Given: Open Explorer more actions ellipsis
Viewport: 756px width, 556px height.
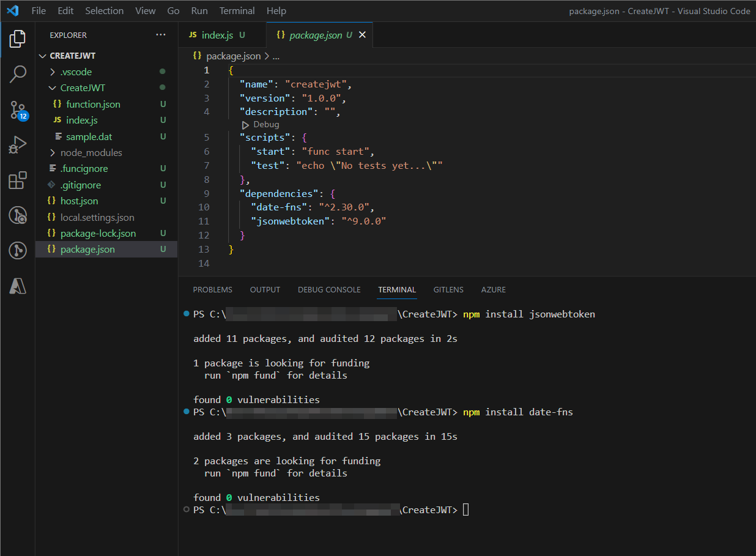Looking at the screenshot, I should point(161,35).
